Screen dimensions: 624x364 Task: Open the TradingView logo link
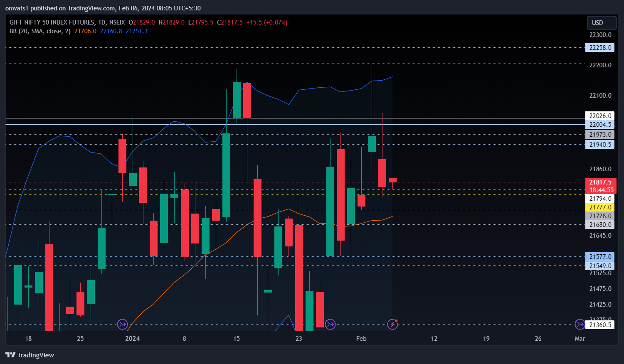click(30, 355)
